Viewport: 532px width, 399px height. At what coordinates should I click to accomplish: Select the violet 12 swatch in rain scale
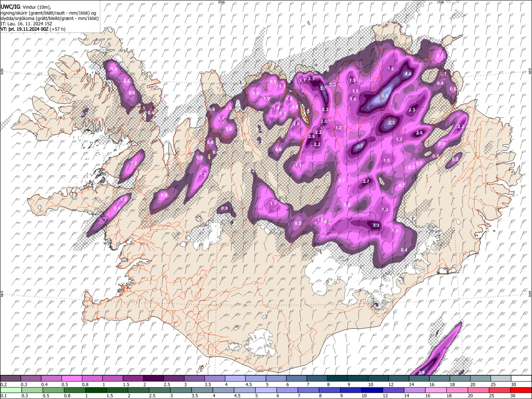[393, 390]
